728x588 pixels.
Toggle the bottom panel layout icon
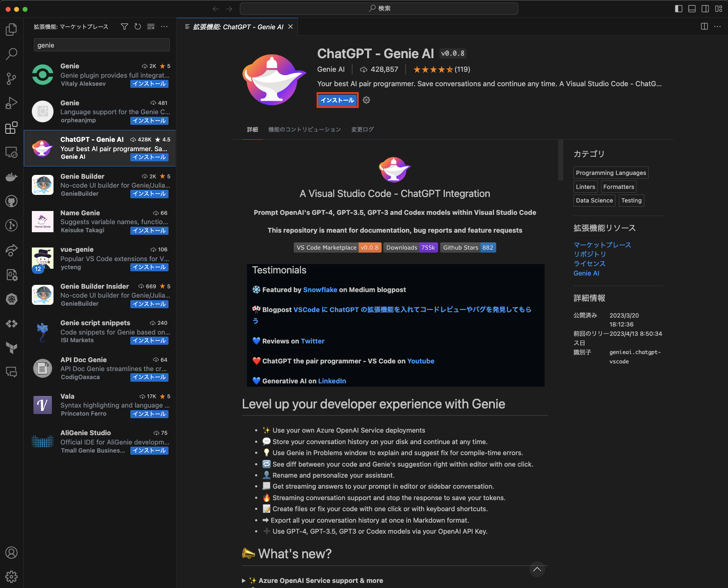pyautogui.click(x=692, y=8)
